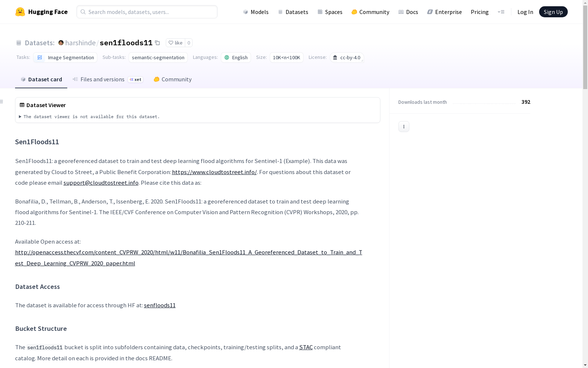Screen dimensions: 588x368
Task: Open the Pricing page
Action: click(x=480, y=12)
